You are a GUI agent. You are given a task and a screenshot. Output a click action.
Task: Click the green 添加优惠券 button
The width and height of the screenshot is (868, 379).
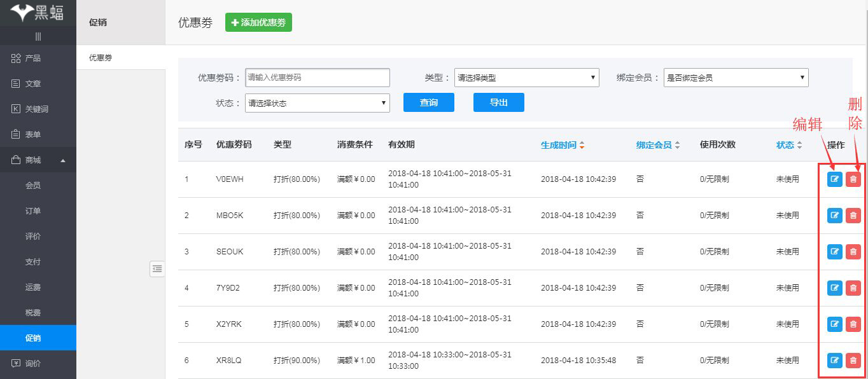(x=258, y=22)
